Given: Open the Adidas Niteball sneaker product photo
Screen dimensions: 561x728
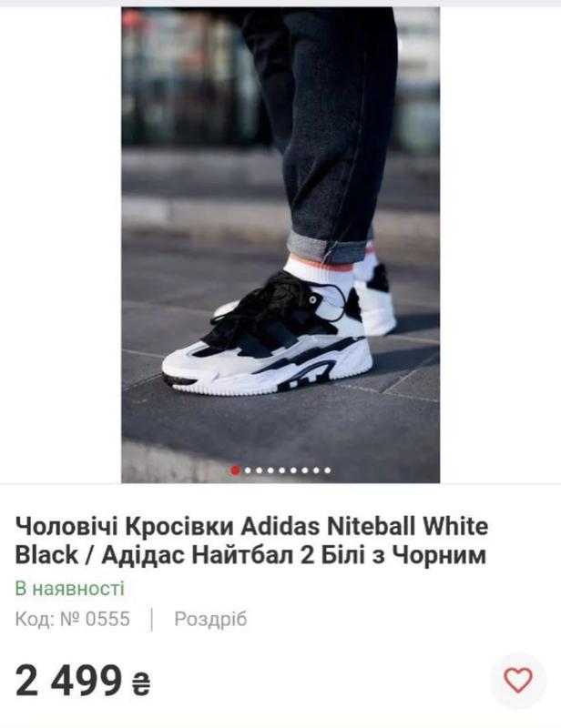Looking at the screenshot, I should 280,245.
